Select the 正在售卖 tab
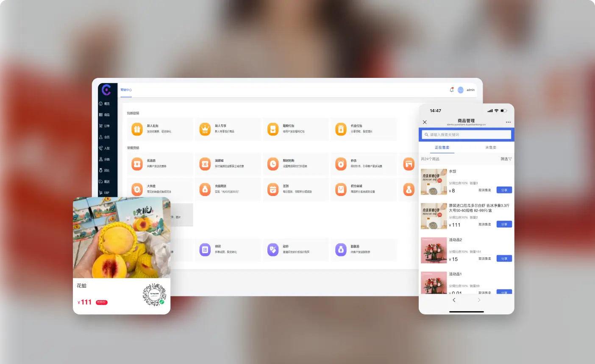 (x=442, y=148)
